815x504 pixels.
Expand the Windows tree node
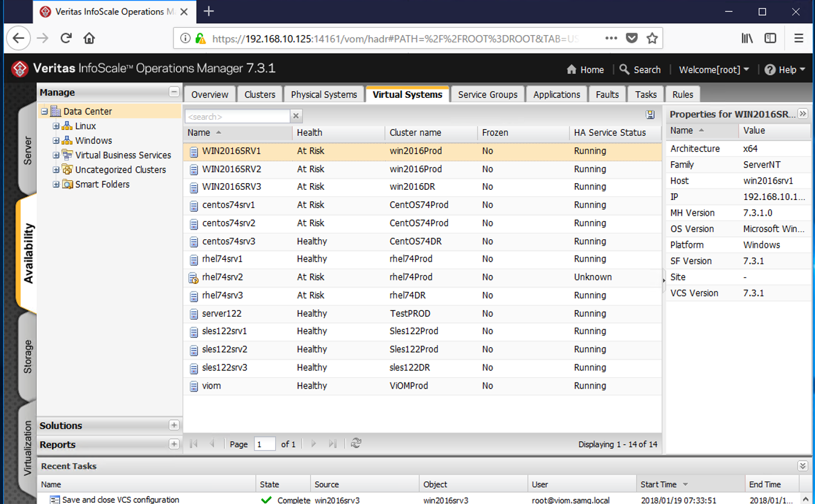[56, 140]
